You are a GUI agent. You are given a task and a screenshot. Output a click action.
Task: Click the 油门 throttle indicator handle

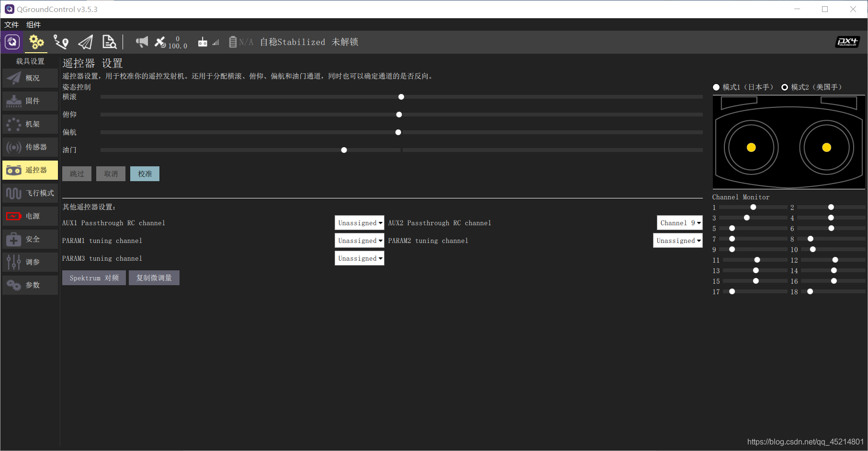point(344,150)
